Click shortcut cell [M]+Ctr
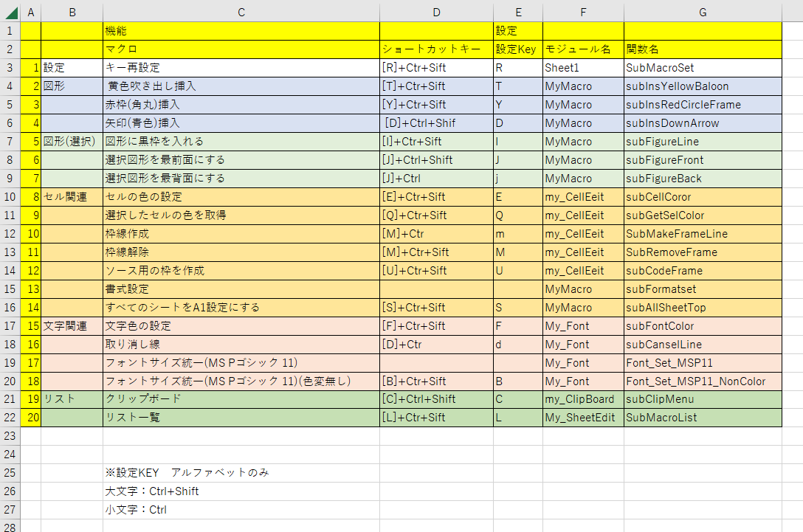 [436, 233]
